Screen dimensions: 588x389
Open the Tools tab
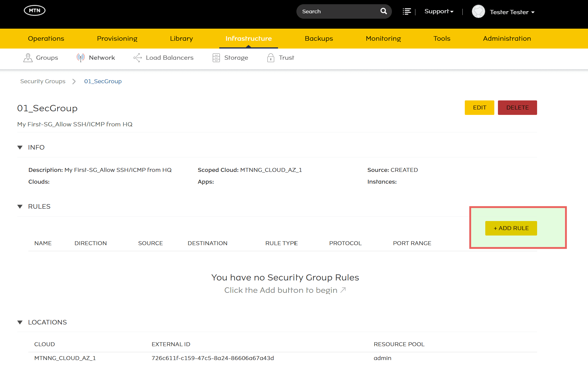click(442, 39)
